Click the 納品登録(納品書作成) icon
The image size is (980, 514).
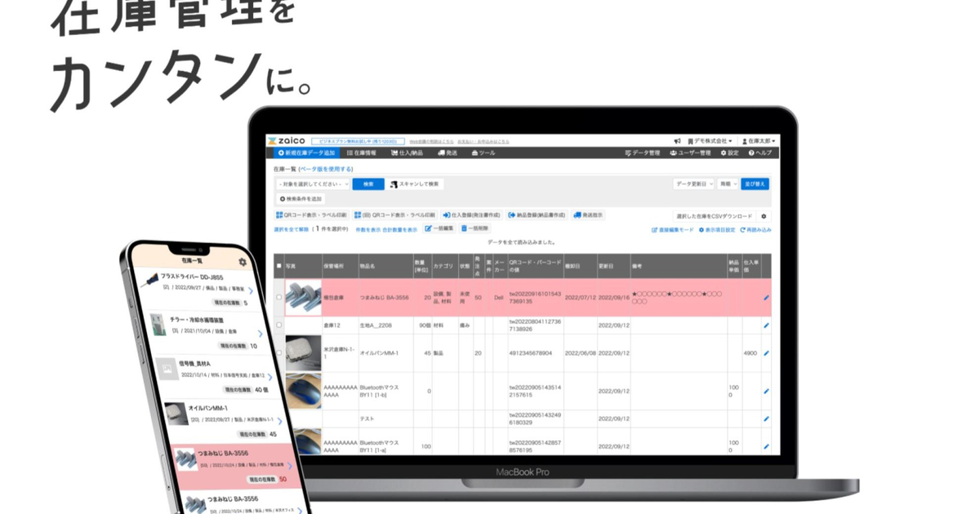tap(510, 215)
